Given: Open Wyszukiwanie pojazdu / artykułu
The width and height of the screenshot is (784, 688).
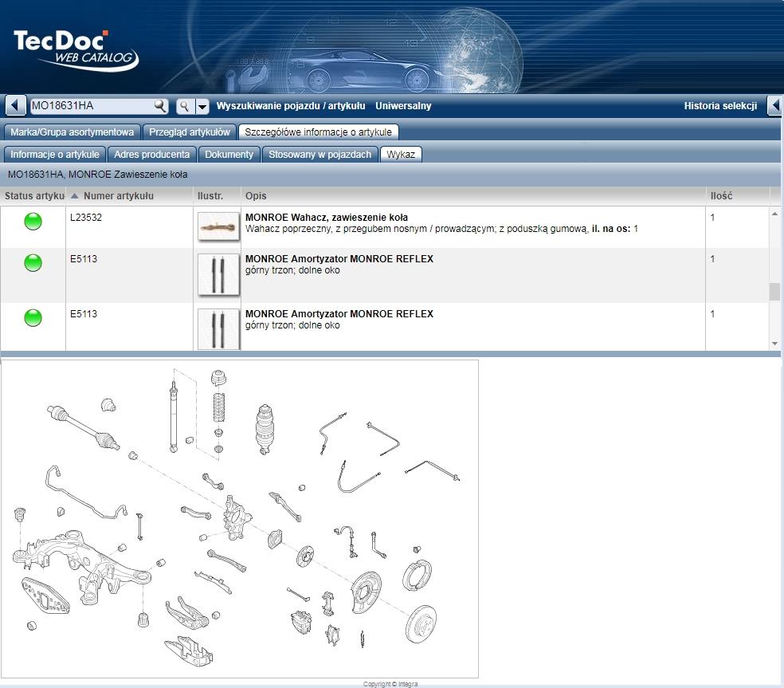Looking at the screenshot, I should (291, 105).
